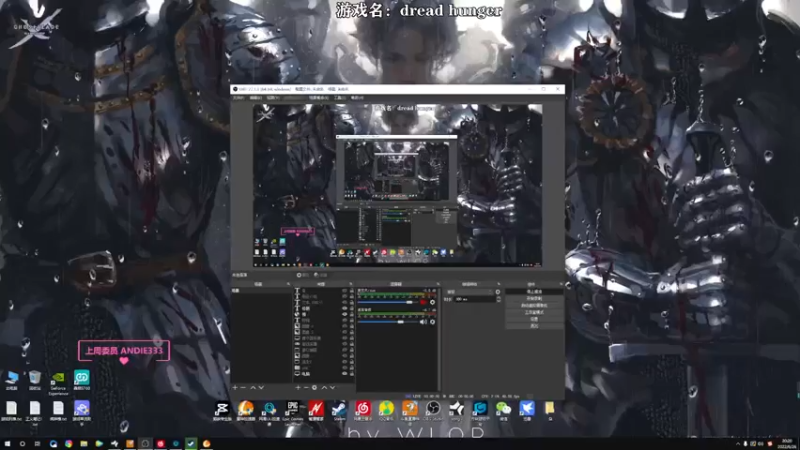This screenshot has width=800, height=450.
Task: Undock the Scenes panel using its header icon
Action: (288, 284)
